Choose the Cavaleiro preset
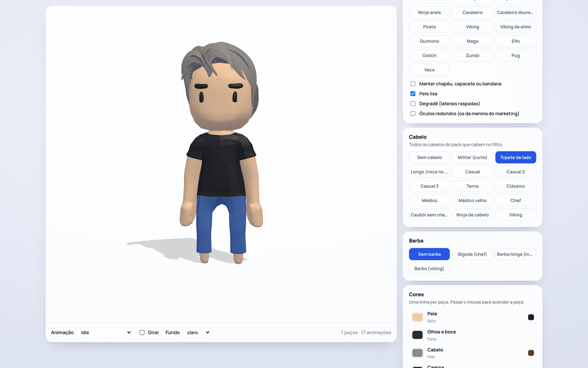The height and width of the screenshot is (368, 588). coord(472,12)
